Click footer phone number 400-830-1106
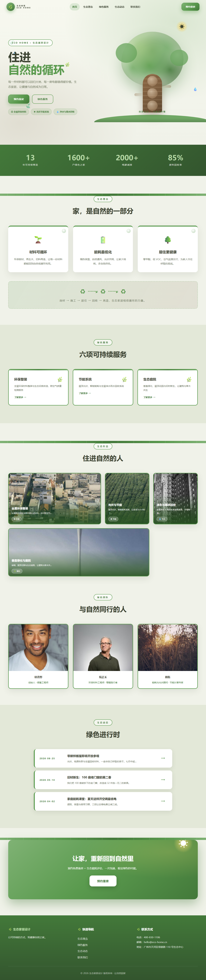 click(152, 937)
